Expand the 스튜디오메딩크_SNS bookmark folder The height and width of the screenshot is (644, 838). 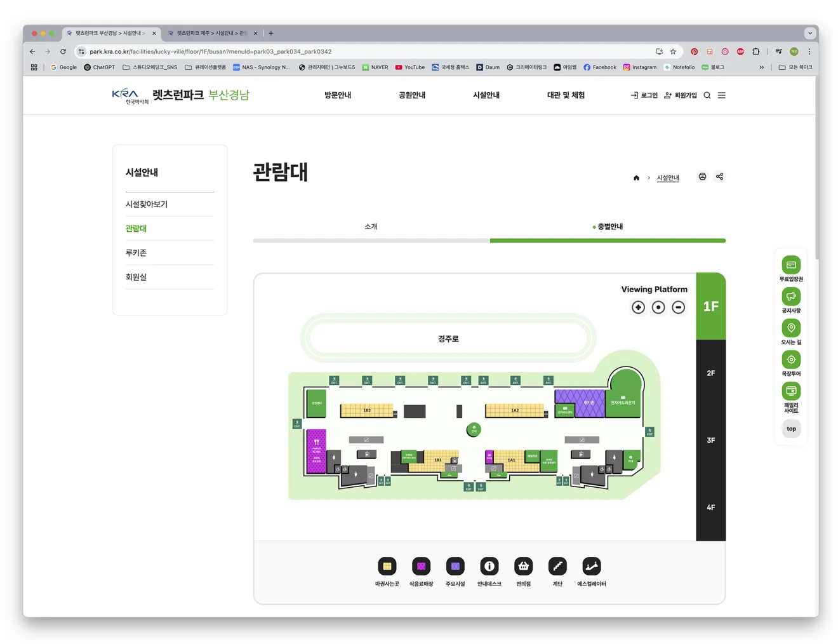[150, 67]
